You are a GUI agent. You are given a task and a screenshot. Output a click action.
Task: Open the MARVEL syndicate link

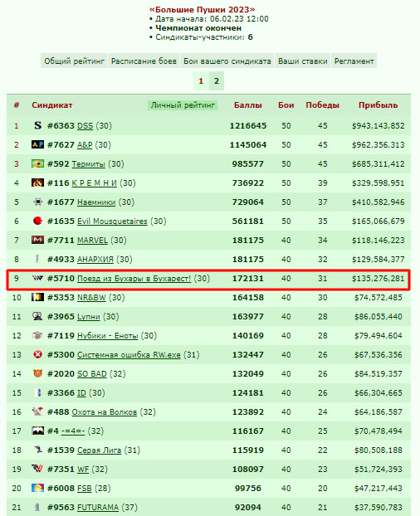(92, 241)
